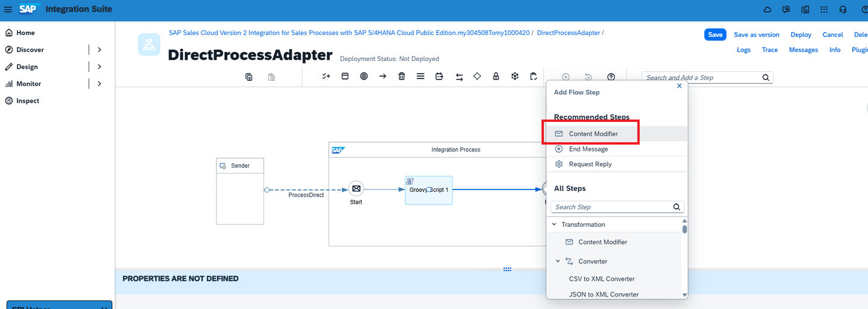Select the Start message event
Viewport: 868px width, 309px height.
(356, 189)
